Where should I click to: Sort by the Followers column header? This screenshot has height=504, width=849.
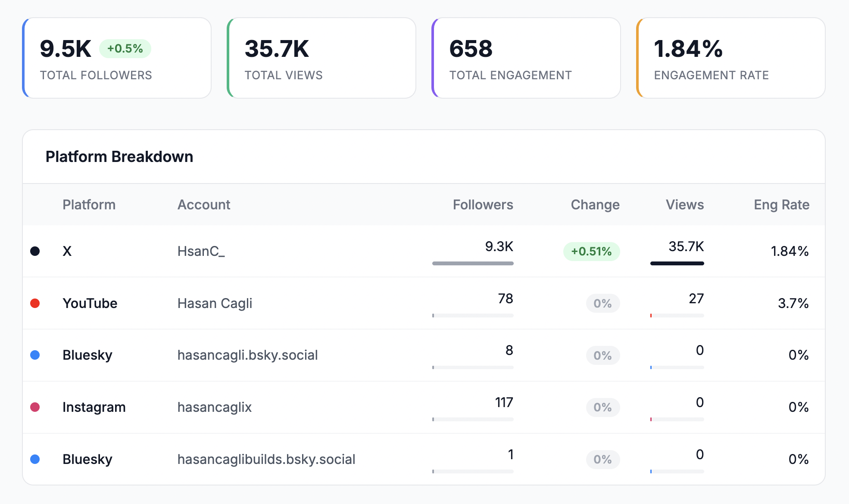(x=483, y=205)
